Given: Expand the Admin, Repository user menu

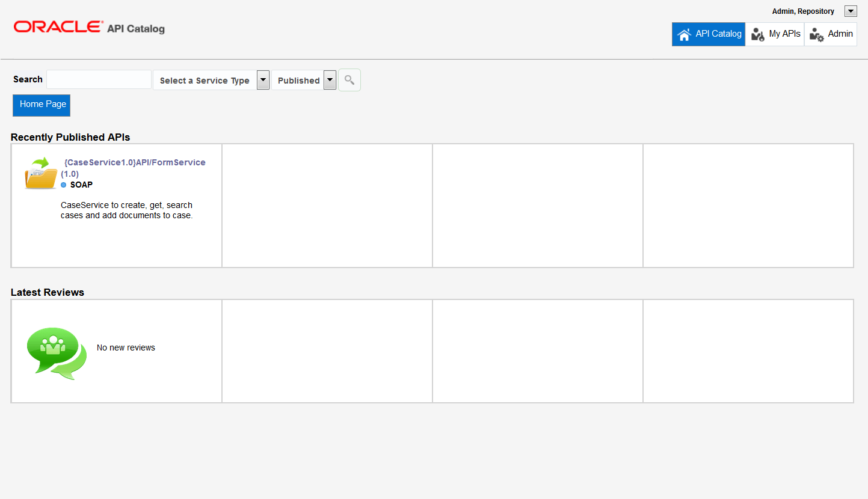Looking at the screenshot, I should [x=851, y=11].
